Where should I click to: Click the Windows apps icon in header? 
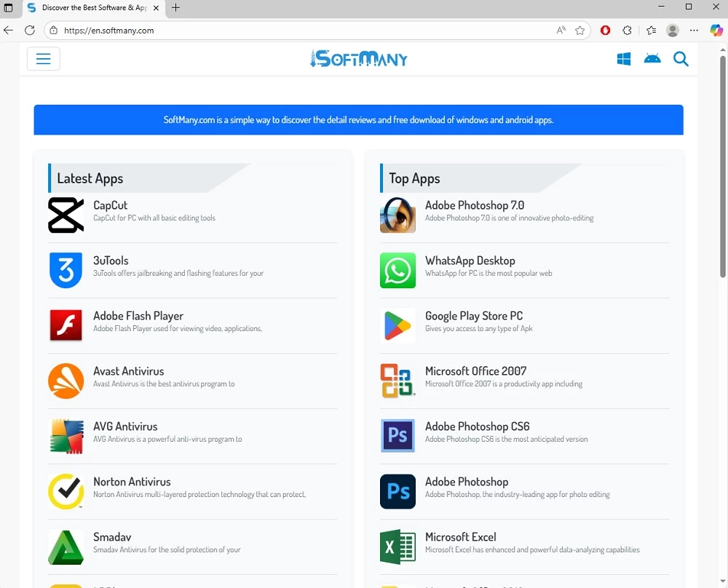(624, 59)
